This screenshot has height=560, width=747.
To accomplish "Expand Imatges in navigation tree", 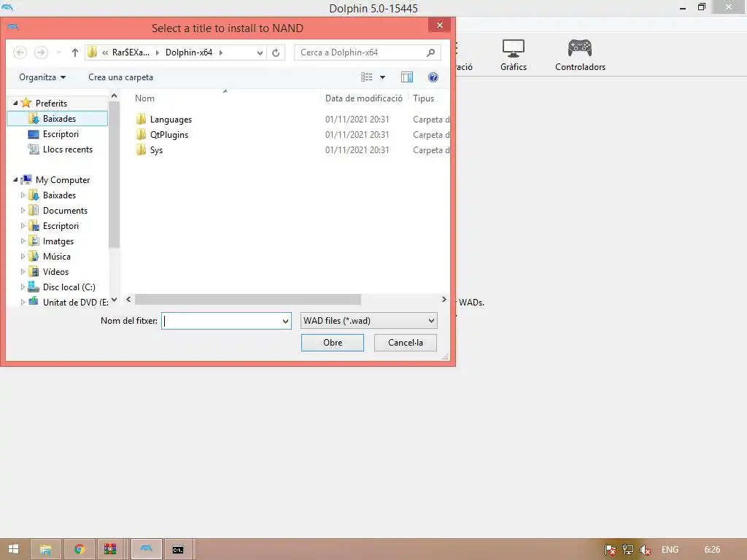I will point(23,241).
